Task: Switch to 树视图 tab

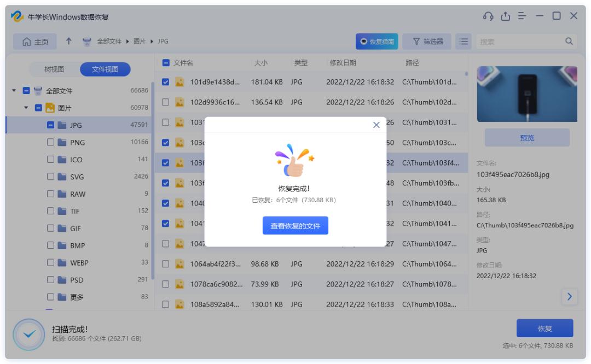Action: tap(54, 69)
